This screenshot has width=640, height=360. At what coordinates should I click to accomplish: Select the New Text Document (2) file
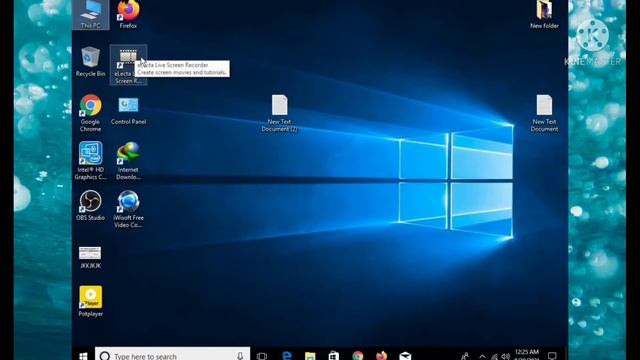pyautogui.click(x=280, y=113)
